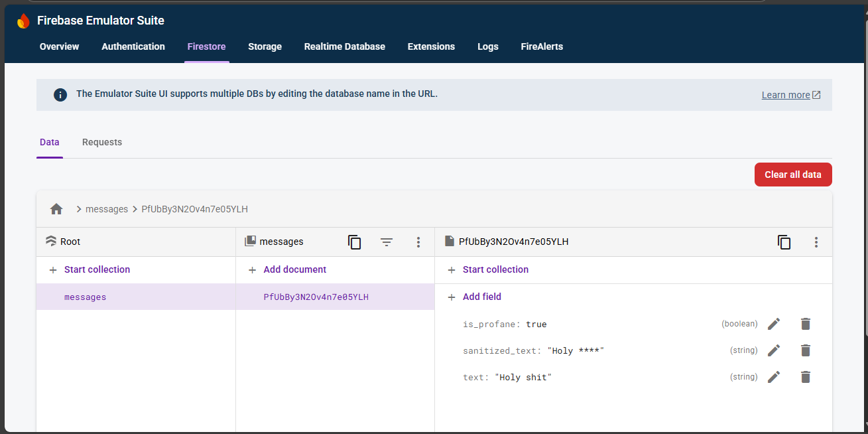Delete the is_profane field
The height and width of the screenshot is (434, 868).
[x=806, y=324]
